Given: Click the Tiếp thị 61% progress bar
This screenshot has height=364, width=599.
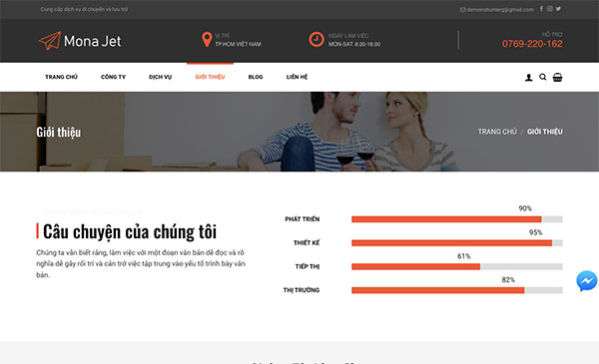Looking at the screenshot, I should point(457,266).
